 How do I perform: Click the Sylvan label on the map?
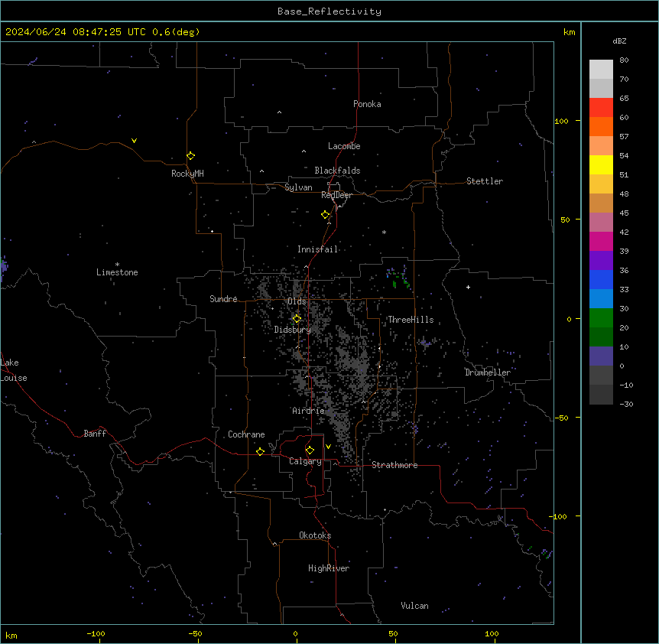pos(298,187)
